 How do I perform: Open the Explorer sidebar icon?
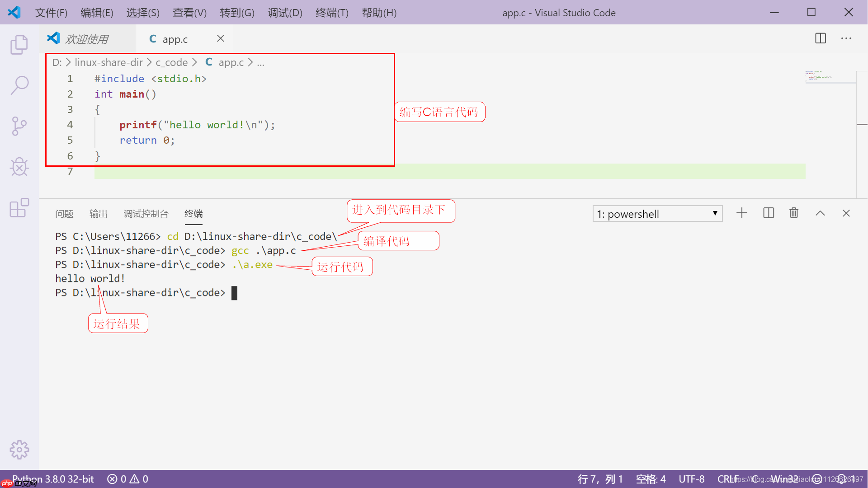(19, 45)
